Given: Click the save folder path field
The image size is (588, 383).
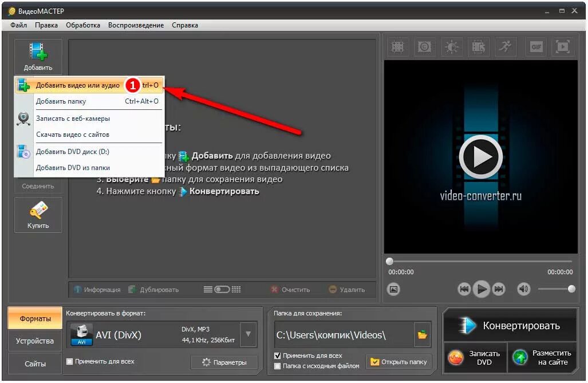Looking at the screenshot, I should 344,334.
